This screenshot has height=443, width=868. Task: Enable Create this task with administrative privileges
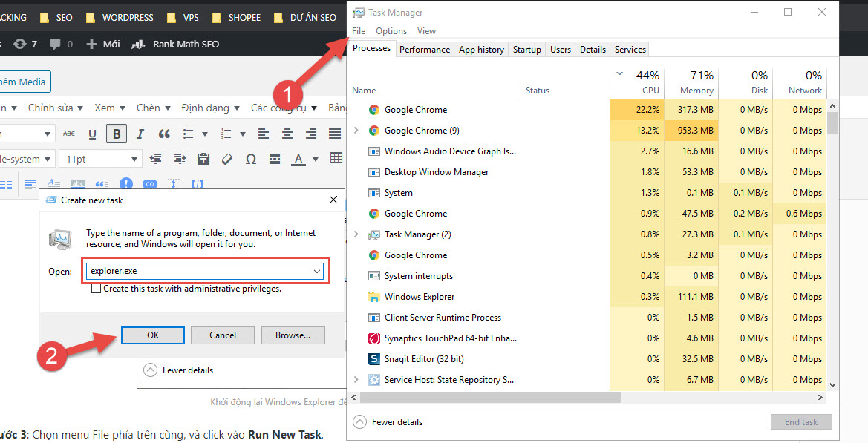(x=97, y=289)
